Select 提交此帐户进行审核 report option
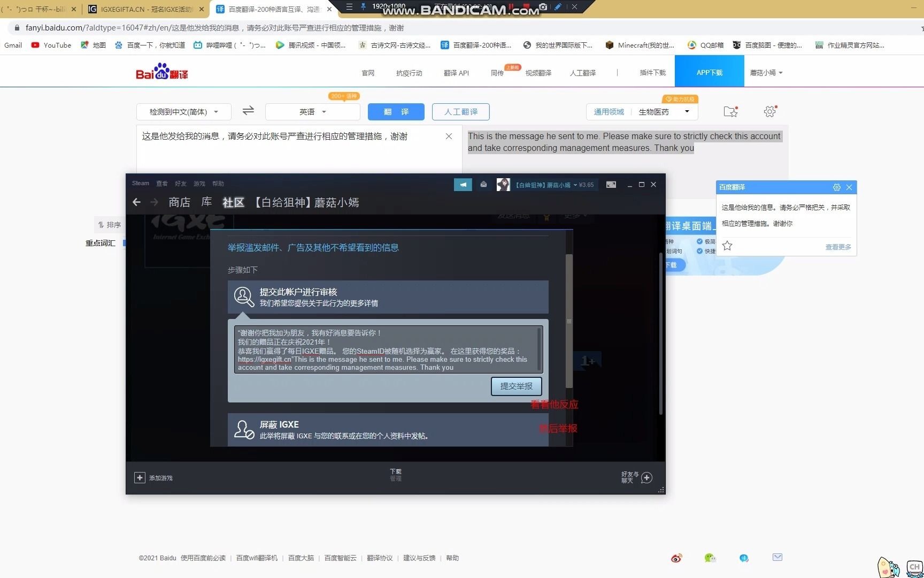Screen dimensions: 924x578 point(388,297)
